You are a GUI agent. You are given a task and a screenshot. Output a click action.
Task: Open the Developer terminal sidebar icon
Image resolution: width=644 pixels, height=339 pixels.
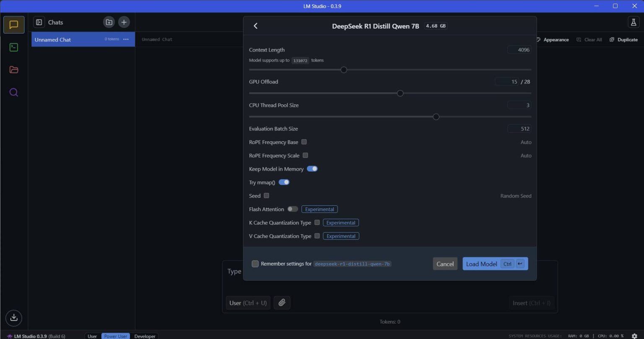(14, 47)
